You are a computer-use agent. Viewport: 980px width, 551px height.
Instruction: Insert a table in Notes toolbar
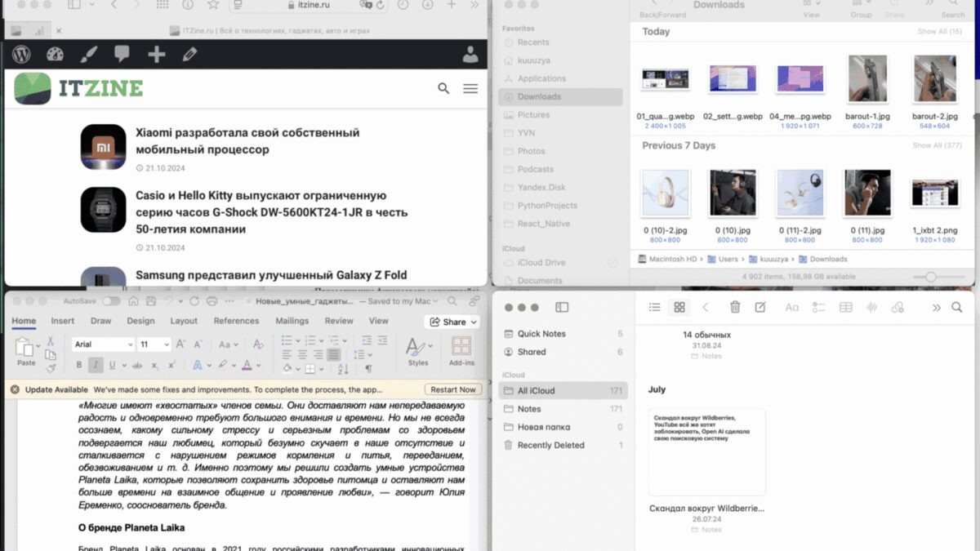tap(846, 307)
